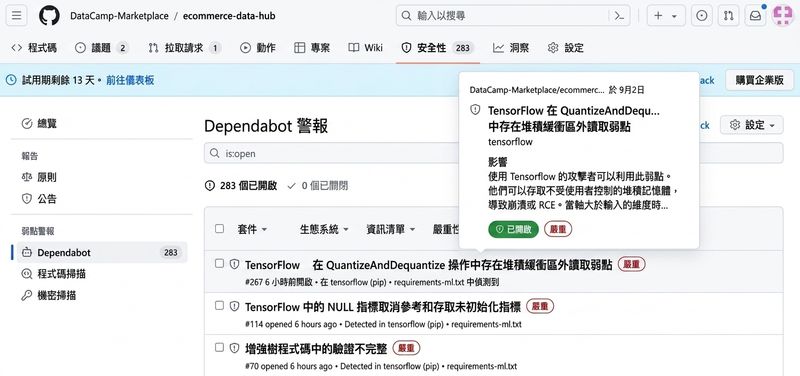Image resolution: width=800 pixels, height=376 pixels.
Task: Show 0 個已關閉 closed alerts
Action: coord(317,186)
